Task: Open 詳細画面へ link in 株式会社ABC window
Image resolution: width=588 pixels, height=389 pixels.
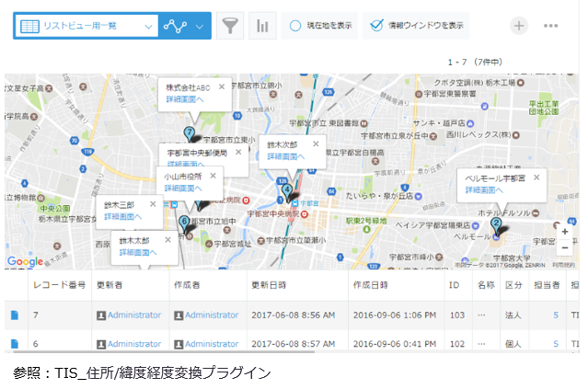Action: coord(185,99)
